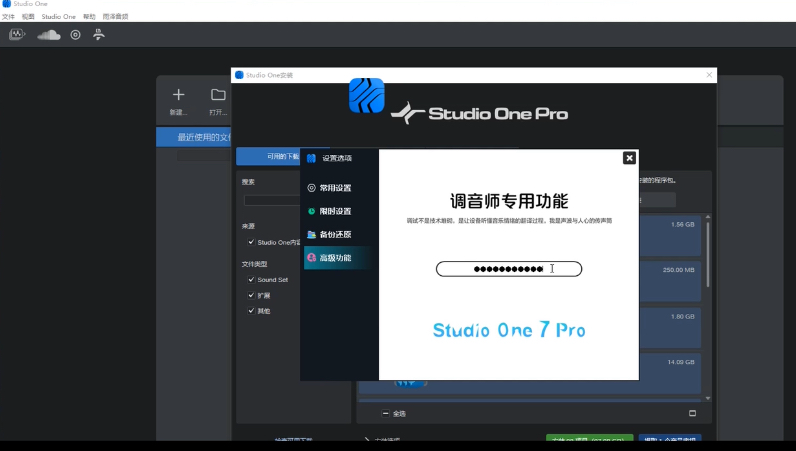The height and width of the screenshot is (451, 796).
Task: Select 限时设置 in settings sidebar
Action: pyautogui.click(x=334, y=211)
